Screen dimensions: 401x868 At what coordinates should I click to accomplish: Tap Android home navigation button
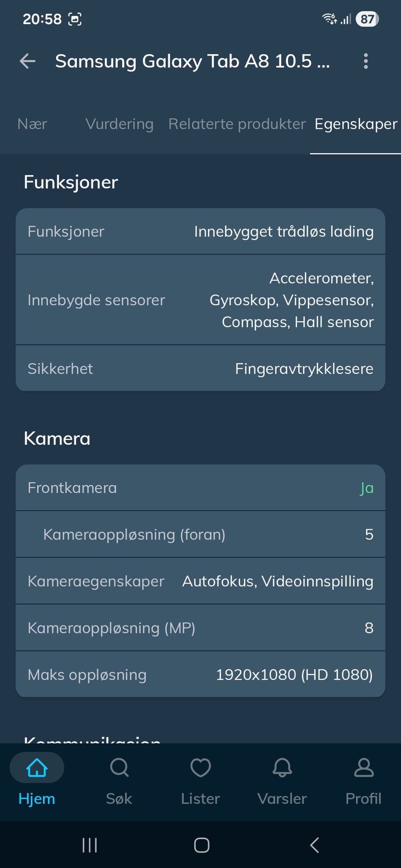pos(201,845)
